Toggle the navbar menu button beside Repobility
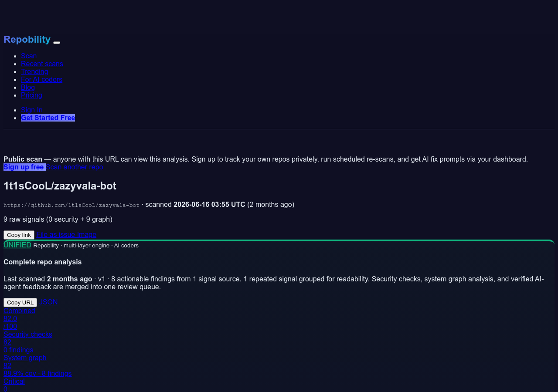The height and width of the screenshot is (392, 558). click(57, 42)
